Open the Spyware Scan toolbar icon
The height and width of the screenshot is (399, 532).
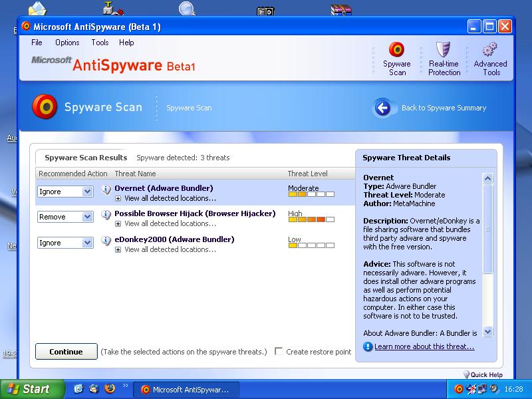396,49
